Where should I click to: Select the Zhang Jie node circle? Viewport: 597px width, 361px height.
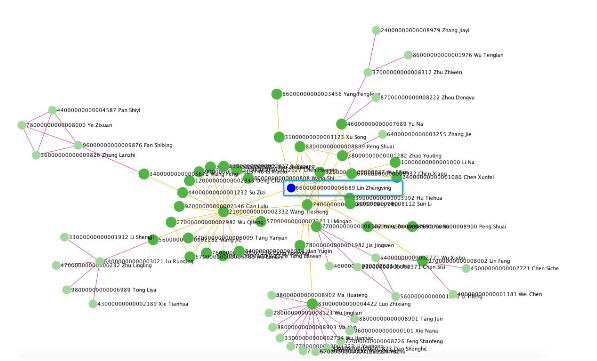pyautogui.click(x=383, y=134)
